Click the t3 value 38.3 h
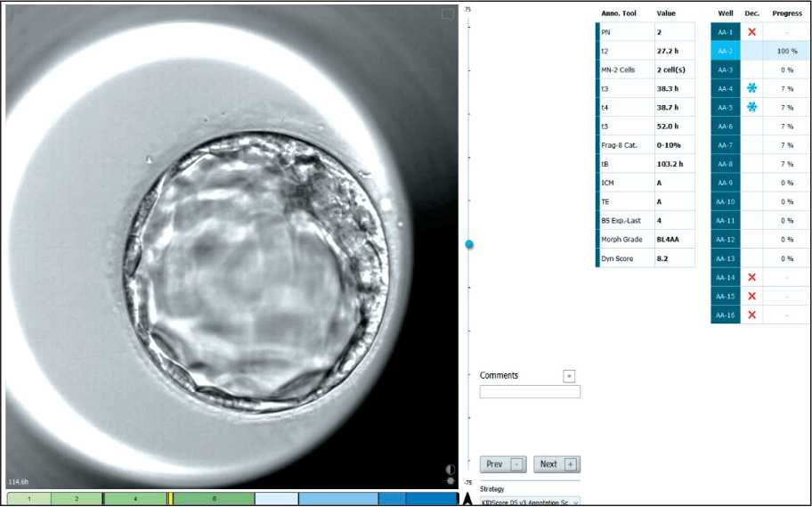This screenshot has width=812, height=507. coord(674,88)
